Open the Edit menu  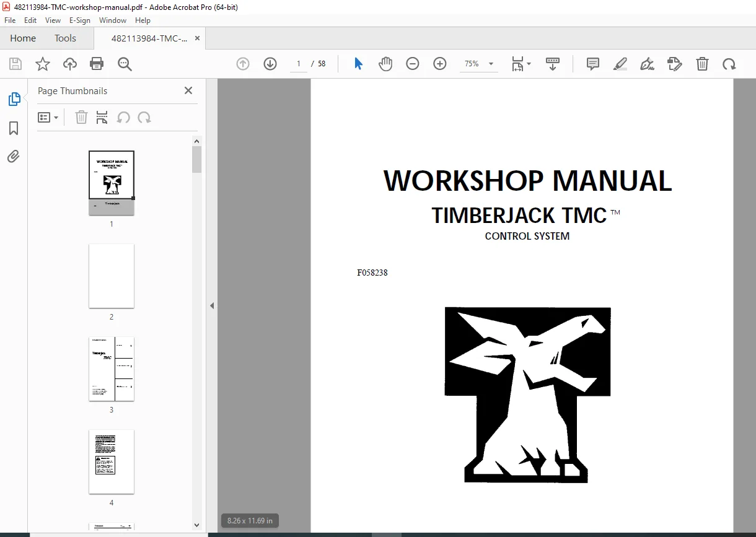[30, 20]
